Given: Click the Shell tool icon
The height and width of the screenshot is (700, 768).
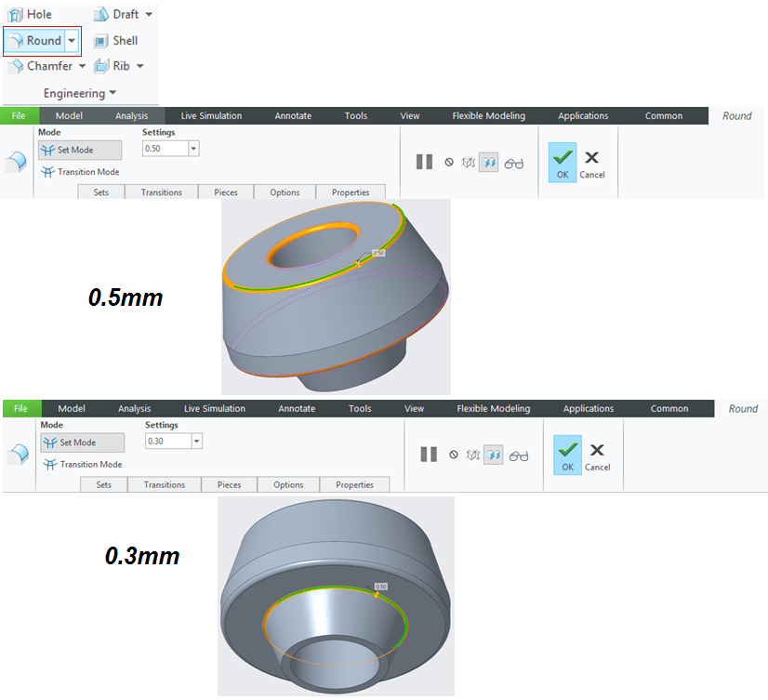Looking at the screenshot, I should pyautogui.click(x=100, y=41).
